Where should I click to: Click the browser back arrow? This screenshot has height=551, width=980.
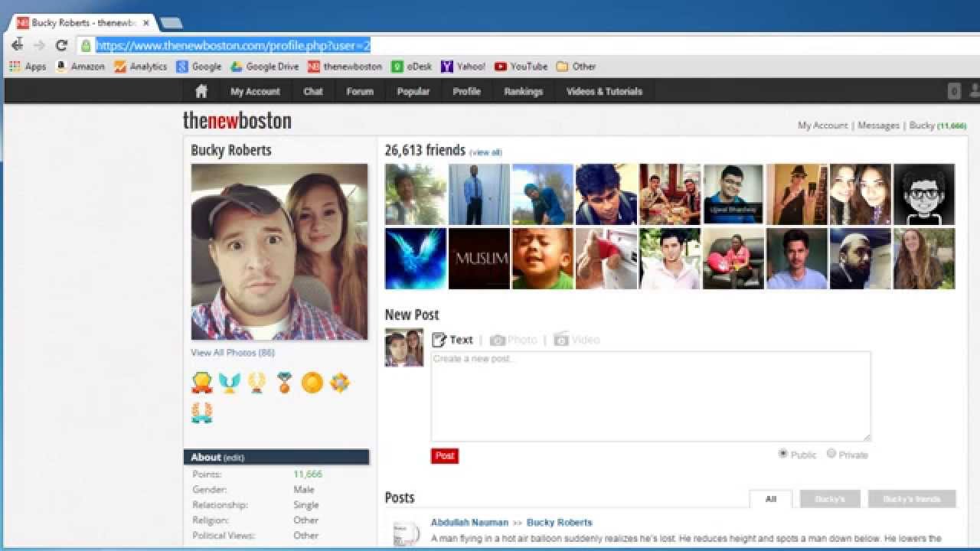coord(17,45)
